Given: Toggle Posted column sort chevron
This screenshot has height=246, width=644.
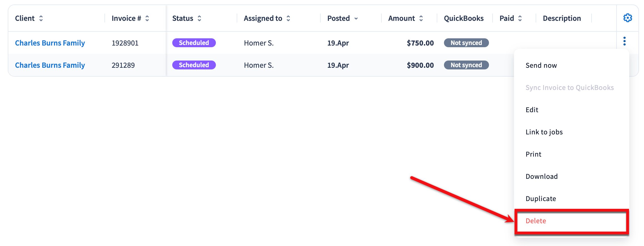Looking at the screenshot, I should pyautogui.click(x=356, y=19).
